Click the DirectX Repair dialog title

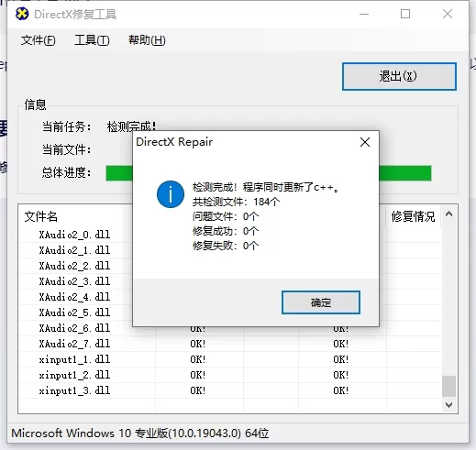[174, 142]
